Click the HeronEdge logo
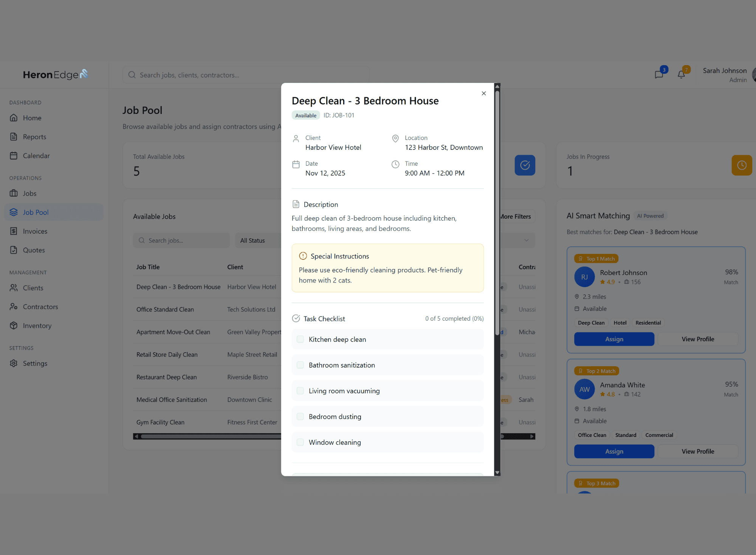Image resolution: width=756 pixels, height=555 pixels. (55, 75)
